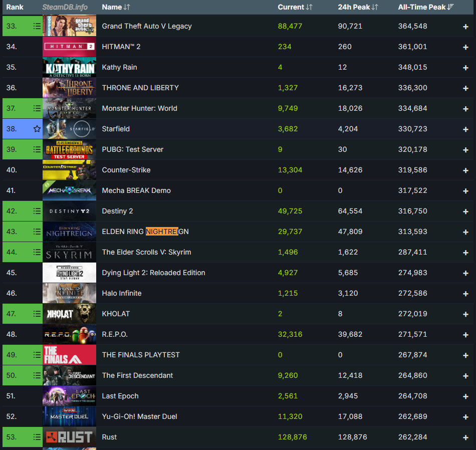Click plus icon on THE FINALS PLAYTEST row
Image resolution: width=476 pixels, height=450 pixels.
[465, 355]
